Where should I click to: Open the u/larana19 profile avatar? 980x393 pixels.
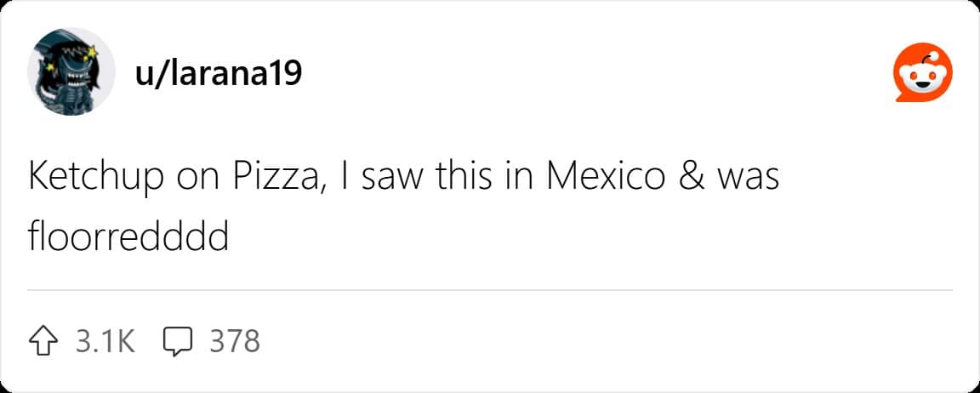(71, 71)
